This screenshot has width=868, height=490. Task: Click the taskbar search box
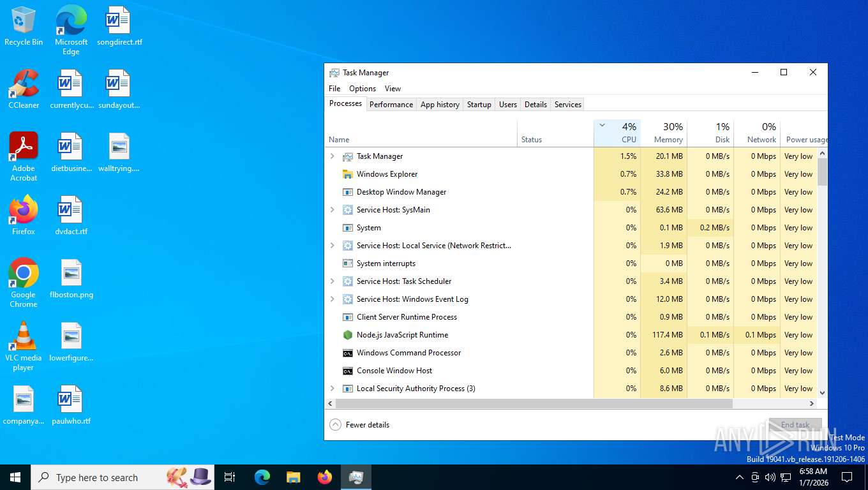(121, 477)
